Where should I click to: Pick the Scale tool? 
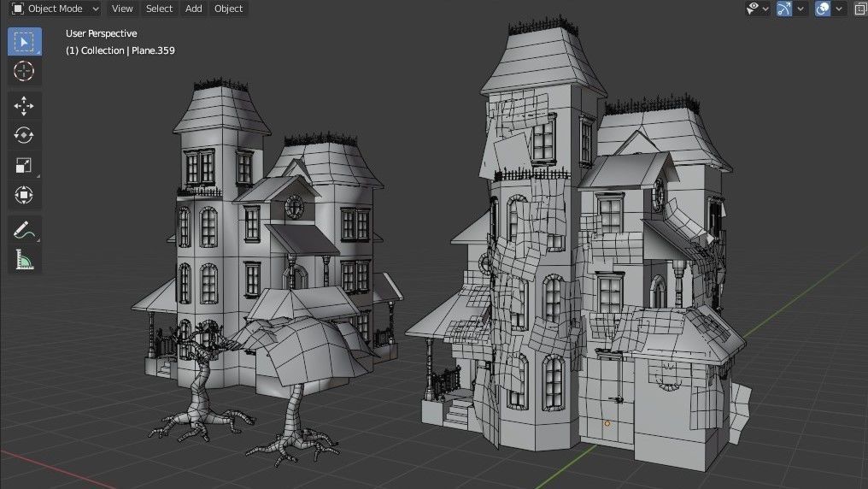(24, 165)
